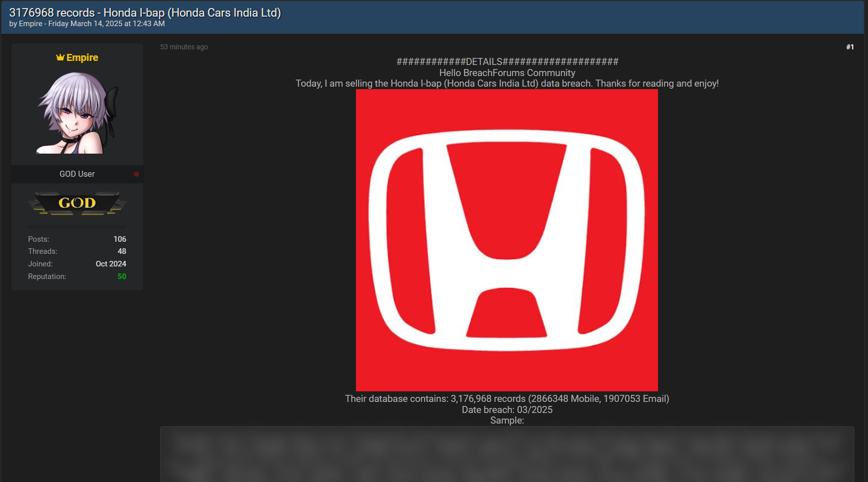868x482 pixels.
Task: Click the by Empire author link in header
Action: (x=31, y=24)
